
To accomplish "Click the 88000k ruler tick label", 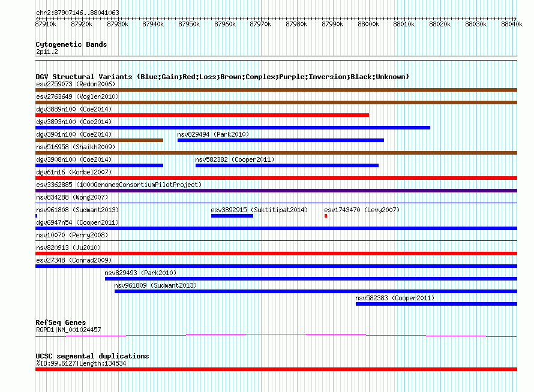I will (x=368, y=24).
